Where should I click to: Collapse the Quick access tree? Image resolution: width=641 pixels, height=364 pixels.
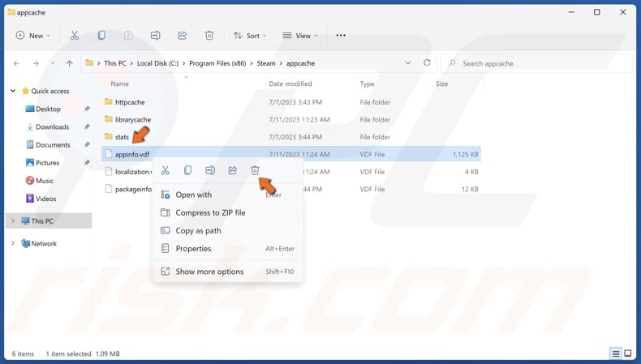pos(13,91)
